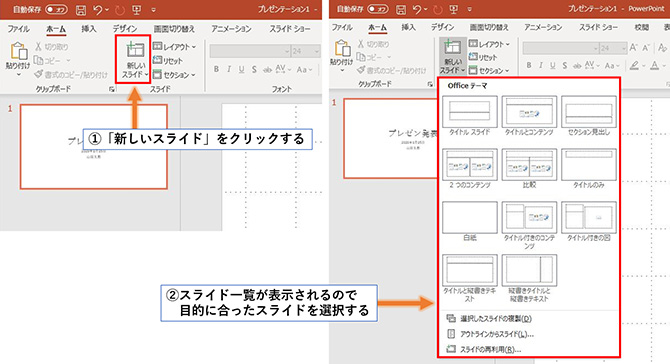Click Reset (リセット) in right window

coord(483,57)
